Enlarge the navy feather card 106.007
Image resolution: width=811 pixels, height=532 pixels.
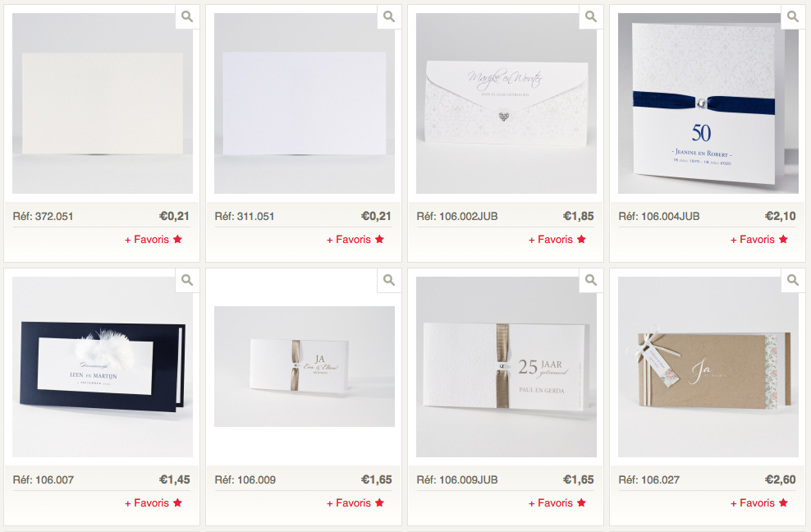coord(187,281)
